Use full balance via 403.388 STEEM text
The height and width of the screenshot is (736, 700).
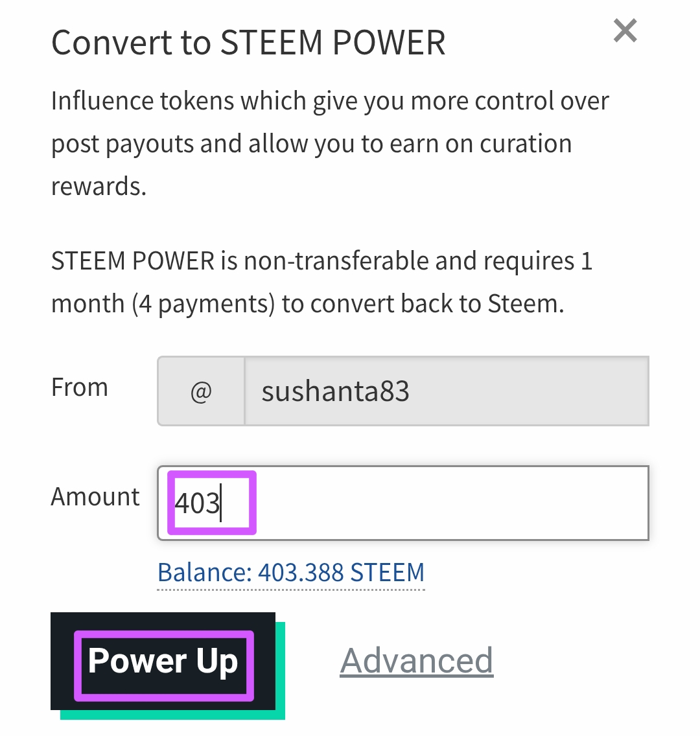(342, 573)
